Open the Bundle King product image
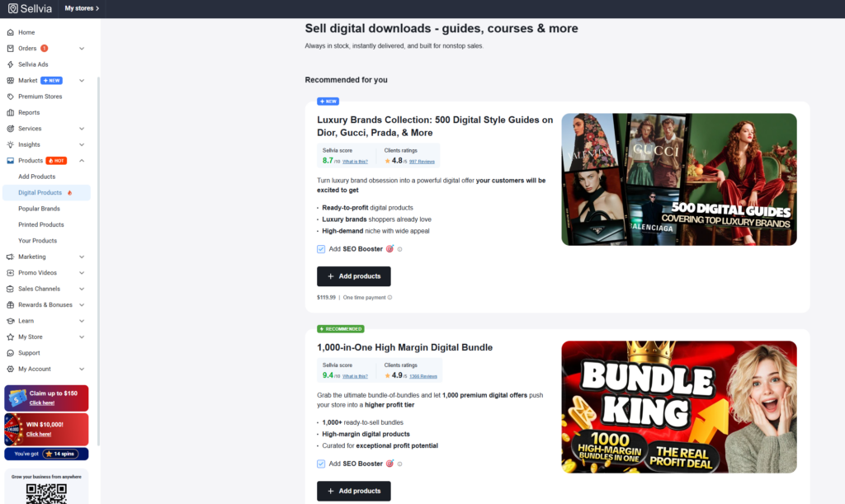Screen dimensions: 845x504 [679, 407]
